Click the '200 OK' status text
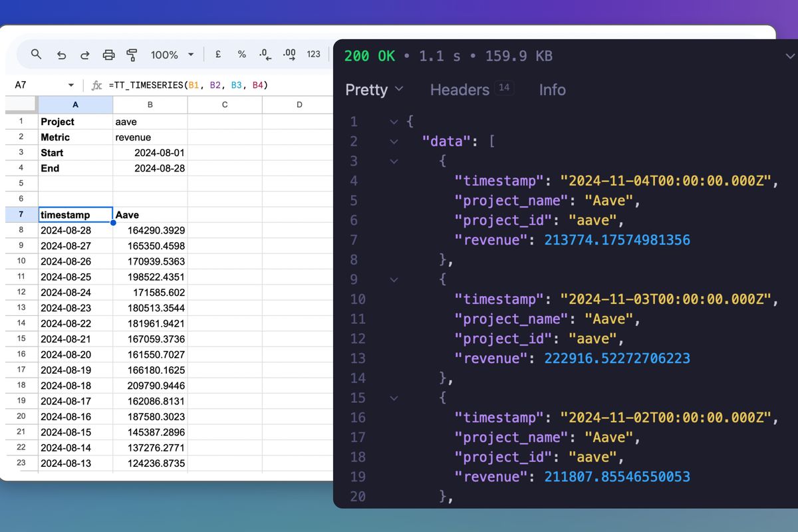Viewport: 798px width, 532px height. 370,56
